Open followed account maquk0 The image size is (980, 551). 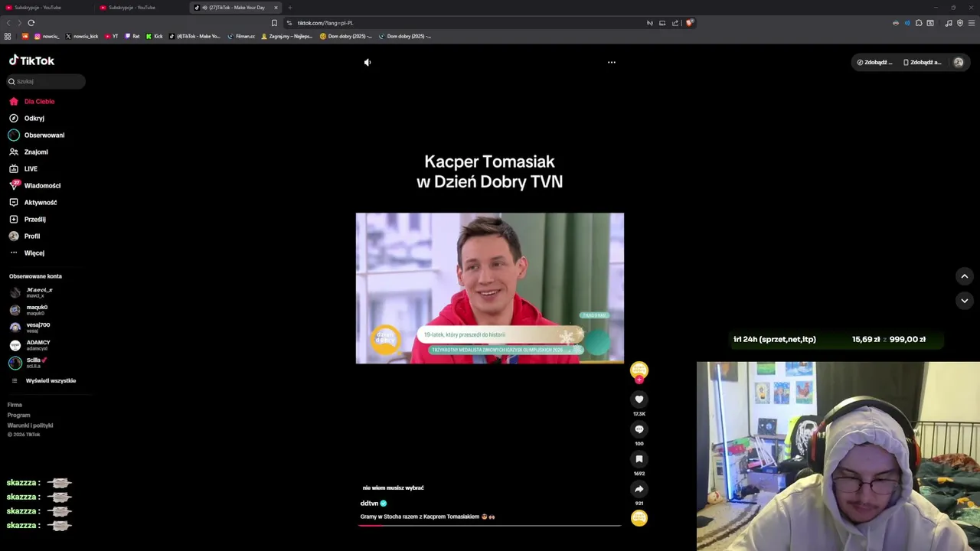point(29,310)
